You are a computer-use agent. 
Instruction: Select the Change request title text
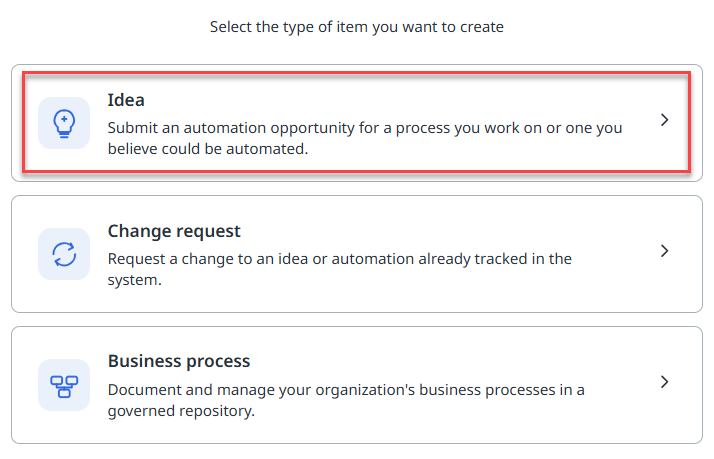point(174,231)
